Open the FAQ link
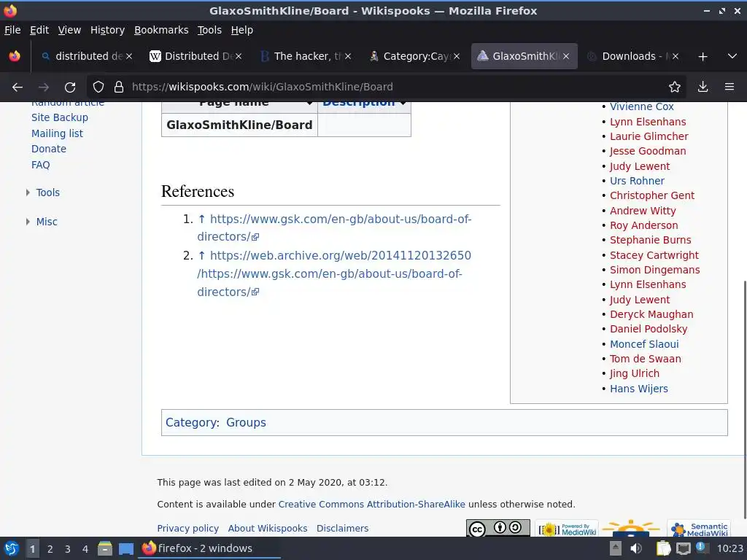The height and width of the screenshot is (560, 747). click(x=41, y=165)
